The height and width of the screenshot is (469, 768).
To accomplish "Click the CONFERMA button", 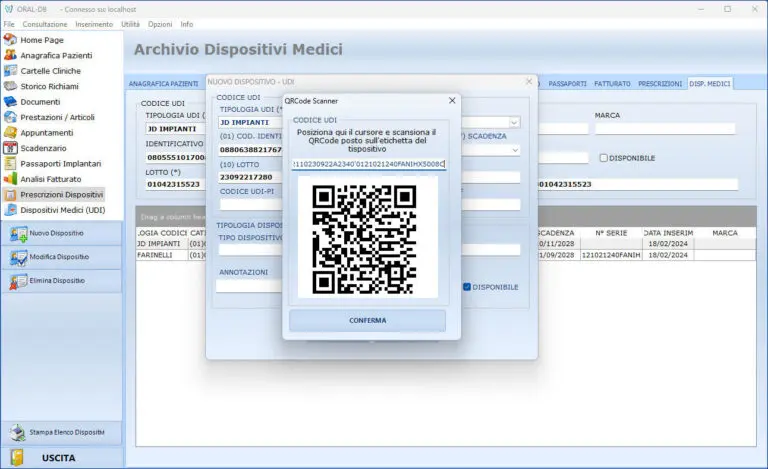I will (367, 320).
